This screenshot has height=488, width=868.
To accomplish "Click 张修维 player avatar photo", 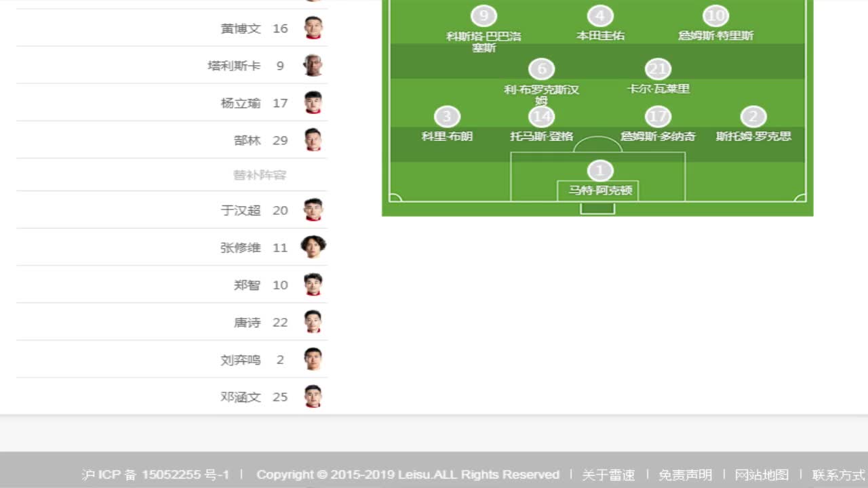I will click(313, 247).
